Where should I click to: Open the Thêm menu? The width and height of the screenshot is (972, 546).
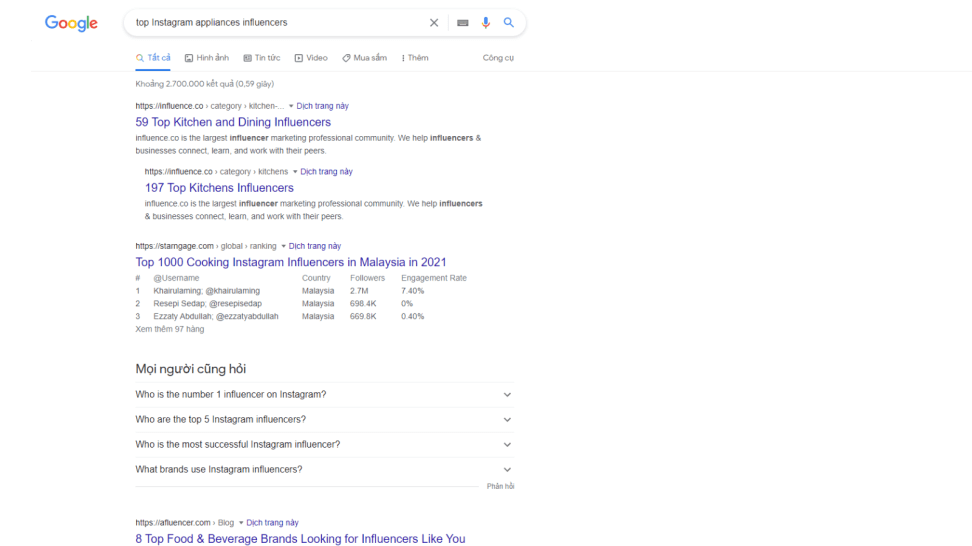[415, 58]
